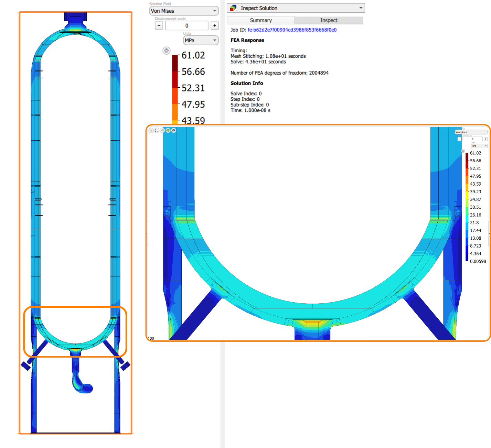Screen dimensions: 491x448
Task: Click the inset displacement scale field
Action: pyautogui.click(x=472, y=139)
